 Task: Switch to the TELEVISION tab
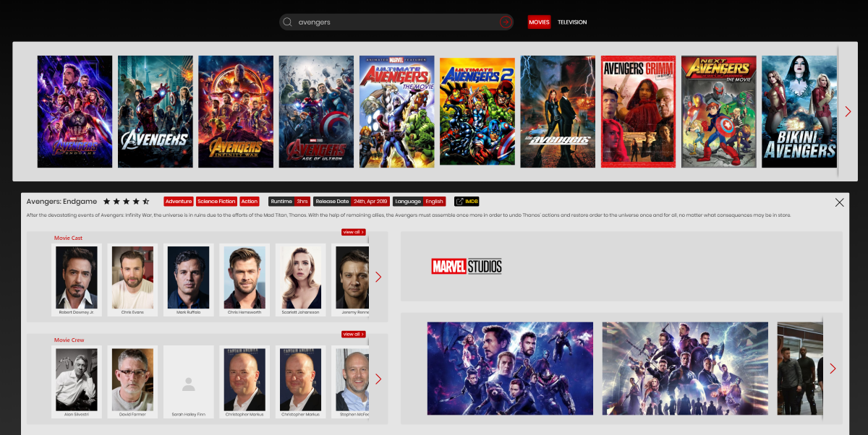point(572,22)
